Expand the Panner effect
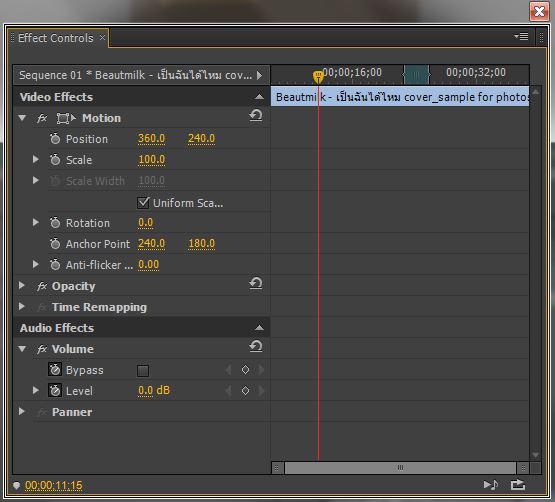555x502 pixels. pyautogui.click(x=22, y=411)
